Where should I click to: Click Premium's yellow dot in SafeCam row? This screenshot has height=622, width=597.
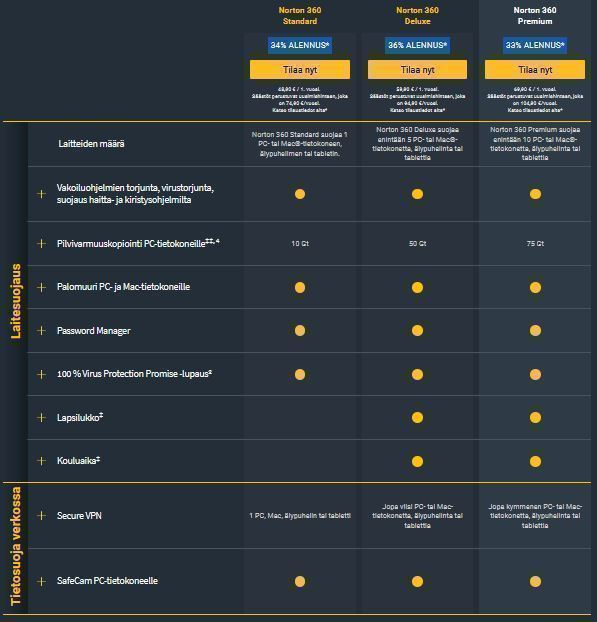(535, 582)
